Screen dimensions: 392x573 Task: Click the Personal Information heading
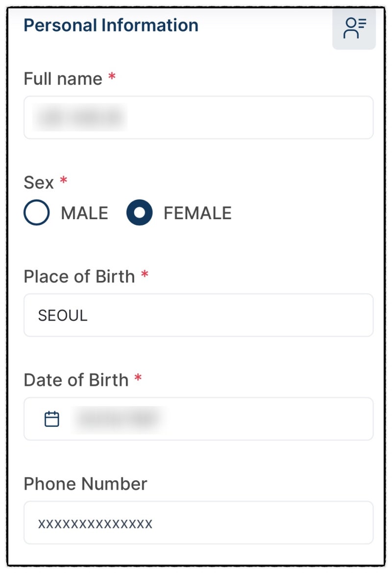tap(111, 25)
